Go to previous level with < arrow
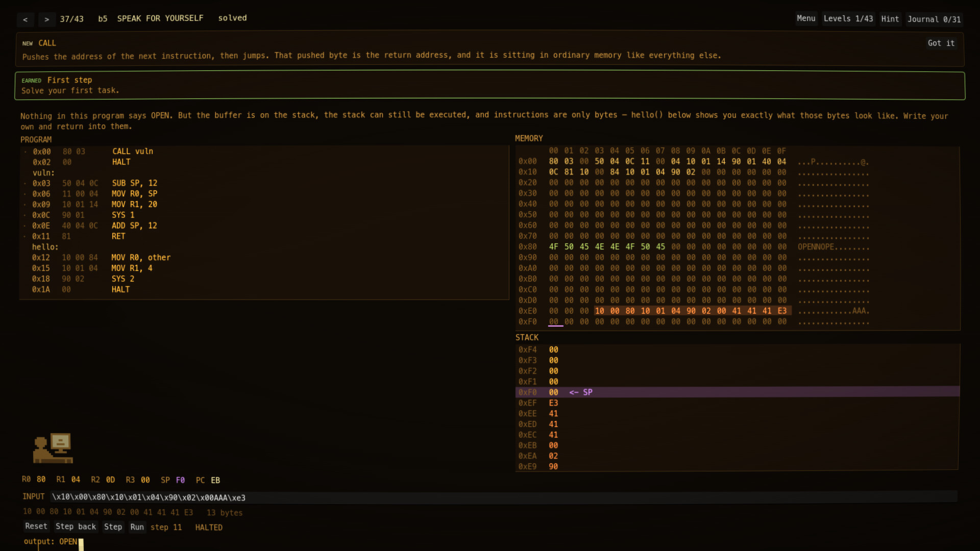The image size is (980, 551). 25,19
